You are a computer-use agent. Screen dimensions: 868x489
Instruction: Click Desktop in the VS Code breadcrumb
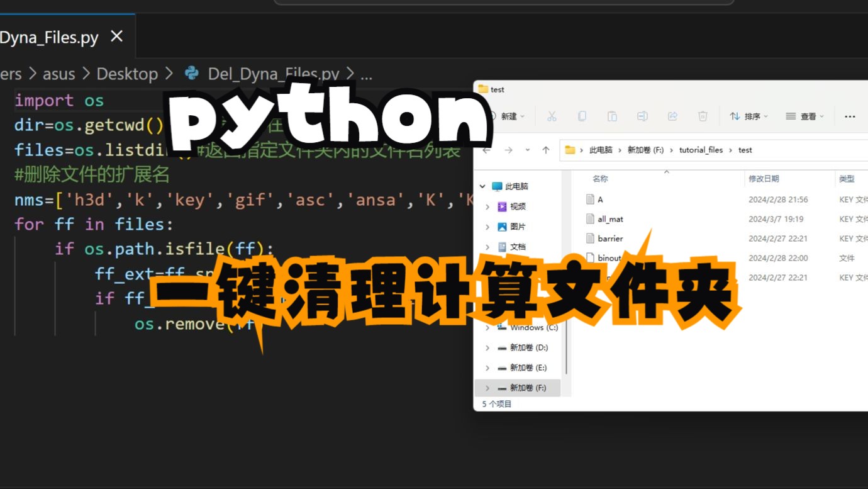[127, 74]
